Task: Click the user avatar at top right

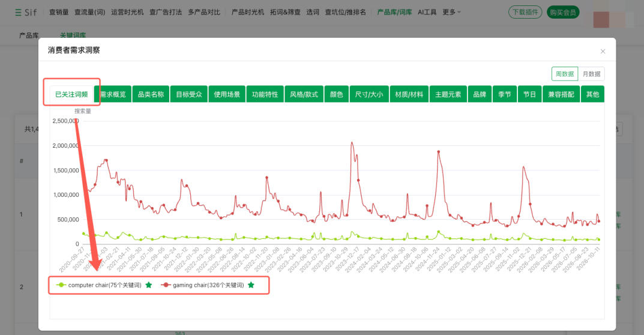Action: 601,20
